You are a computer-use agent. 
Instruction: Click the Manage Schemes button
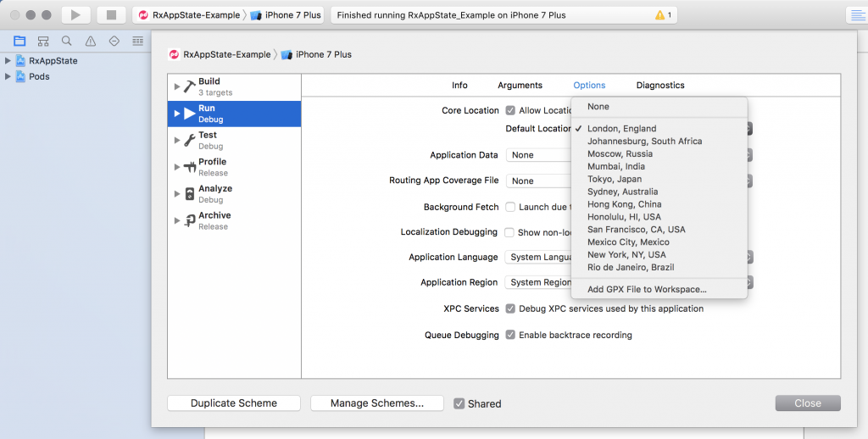coord(377,403)
